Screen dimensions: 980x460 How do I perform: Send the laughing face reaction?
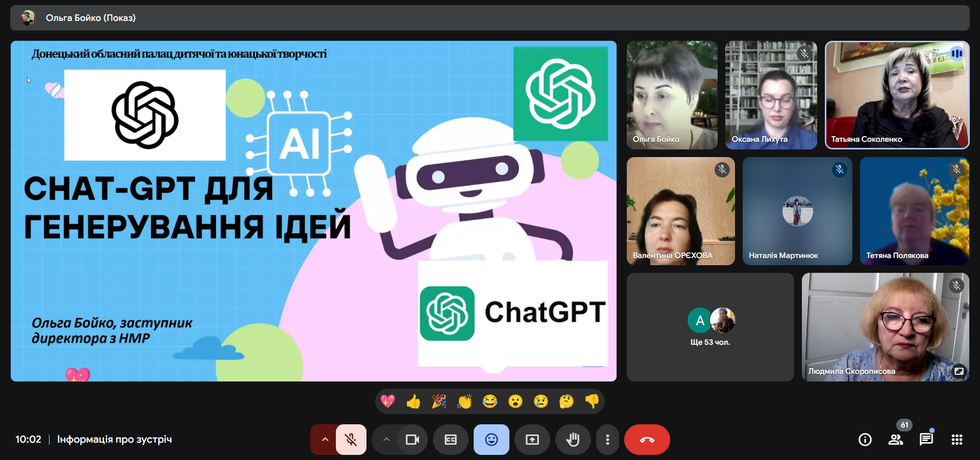(x=490, y=401)
